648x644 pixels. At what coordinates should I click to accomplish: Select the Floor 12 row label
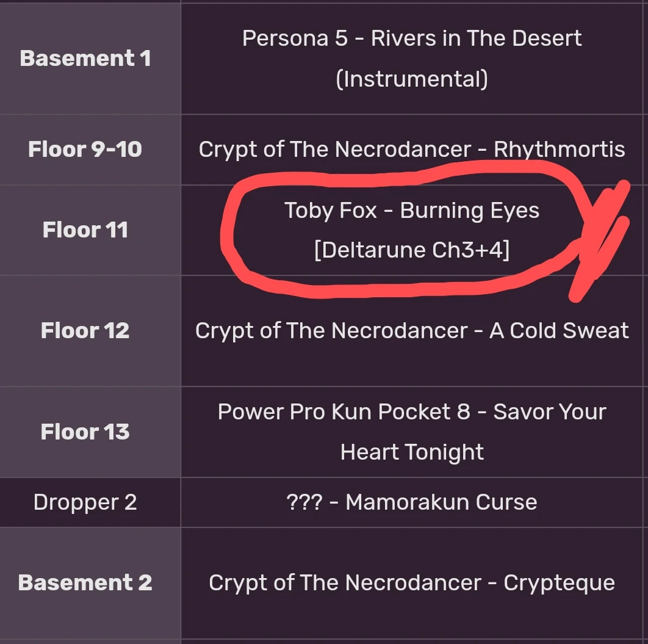point(85,331)
